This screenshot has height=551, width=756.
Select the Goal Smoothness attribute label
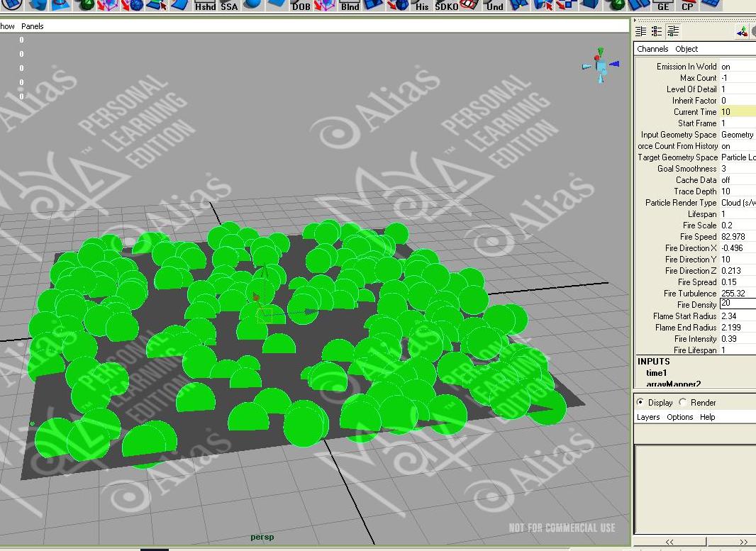tap(686, 169)
